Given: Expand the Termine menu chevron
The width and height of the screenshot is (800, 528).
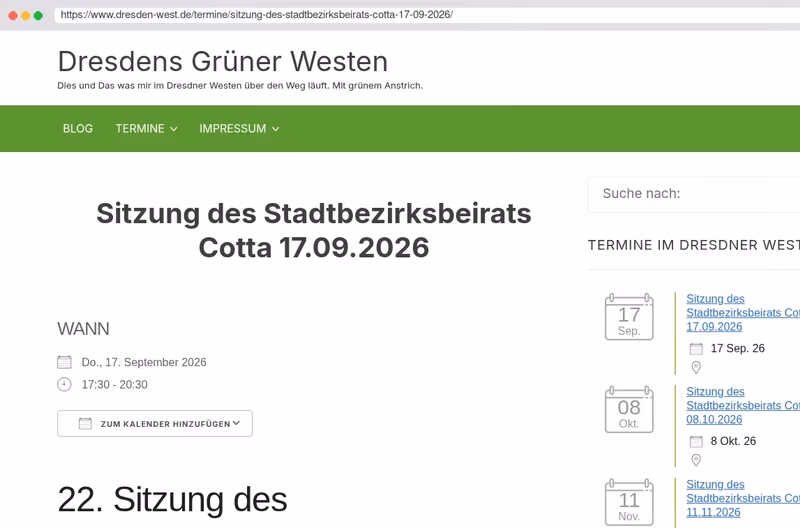Looking at the screenshot, I should [173, 129].
